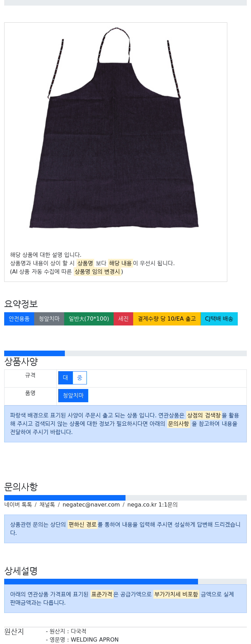Click the negatec@naver.com email link
This screenshot has width=251, height=644.
[x=91, y=504]
